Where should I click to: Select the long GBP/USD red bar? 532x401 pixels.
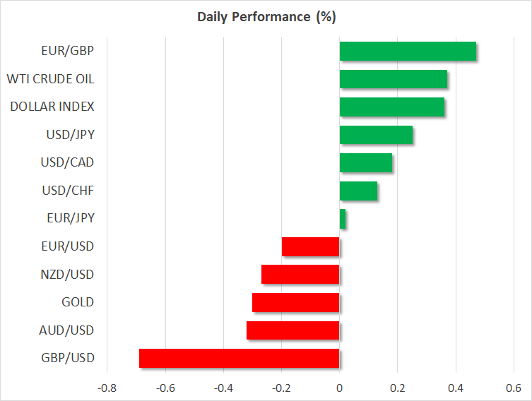click(x=240, y=358)
